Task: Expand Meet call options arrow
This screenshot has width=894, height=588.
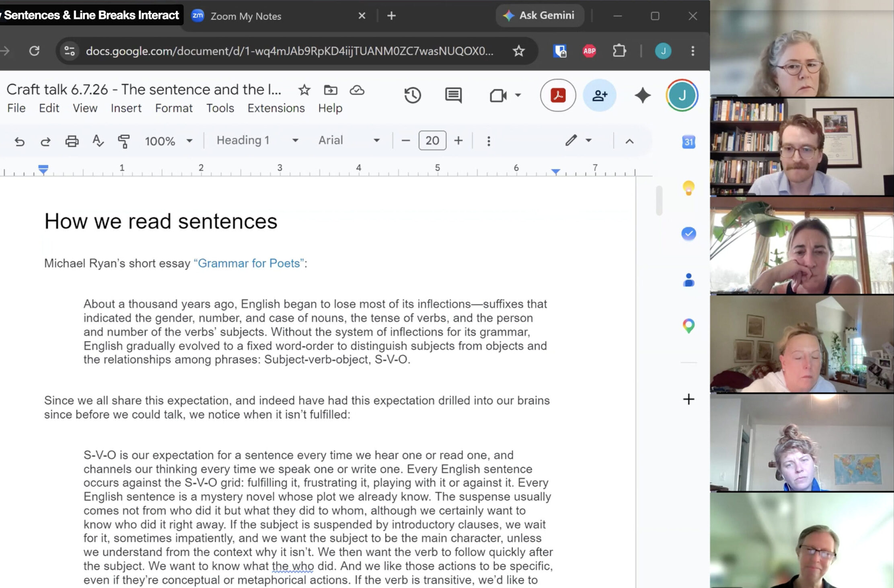Action: pos(518,95)
